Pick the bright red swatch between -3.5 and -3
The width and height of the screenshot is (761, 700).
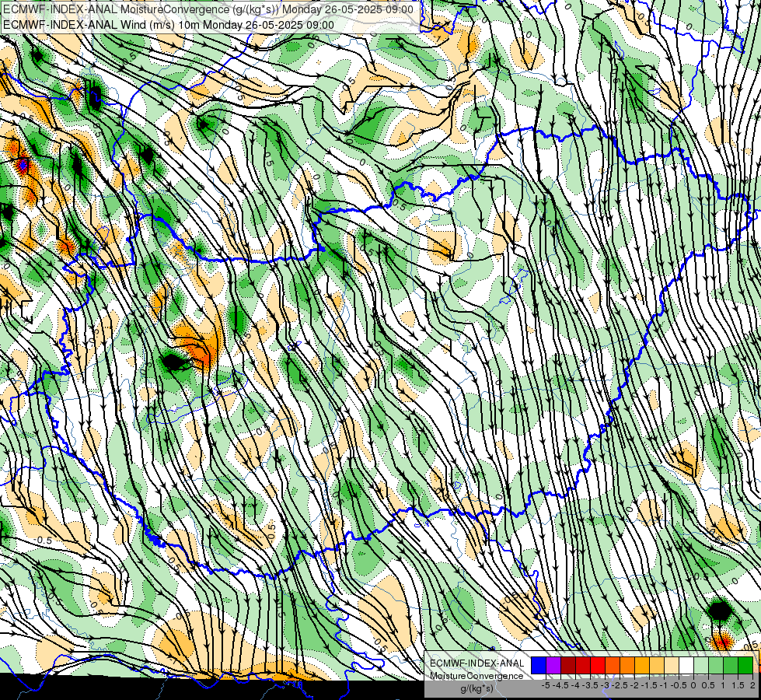[598, 665]
